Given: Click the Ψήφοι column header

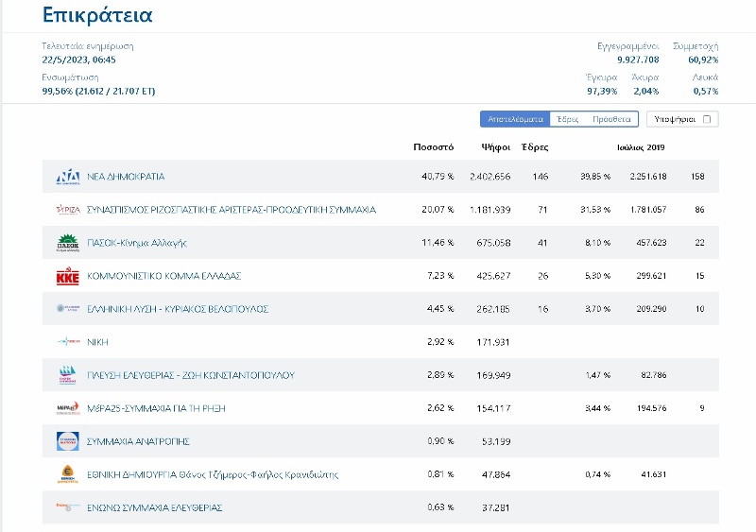Looking at the screenshot, I should [x=495, y=147].
